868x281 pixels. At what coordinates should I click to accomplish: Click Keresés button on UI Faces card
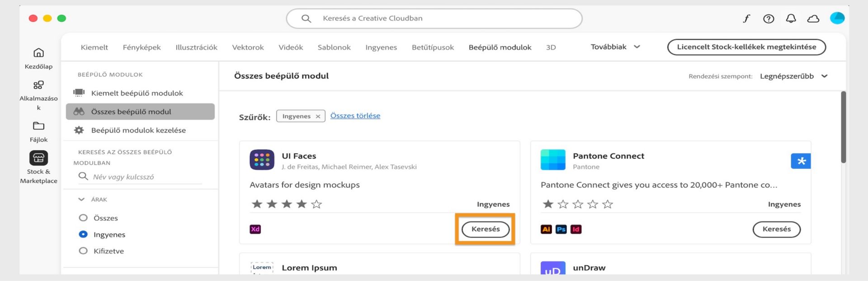486,229
